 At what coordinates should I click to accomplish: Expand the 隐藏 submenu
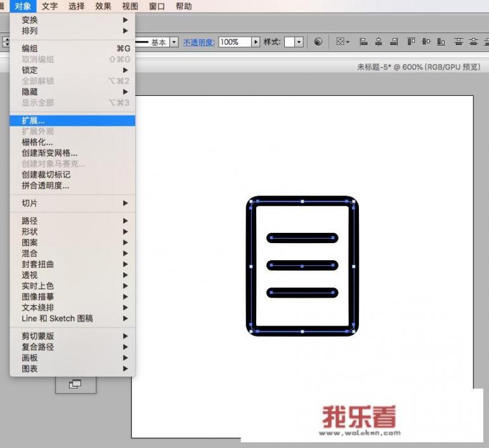coord(72,92)
